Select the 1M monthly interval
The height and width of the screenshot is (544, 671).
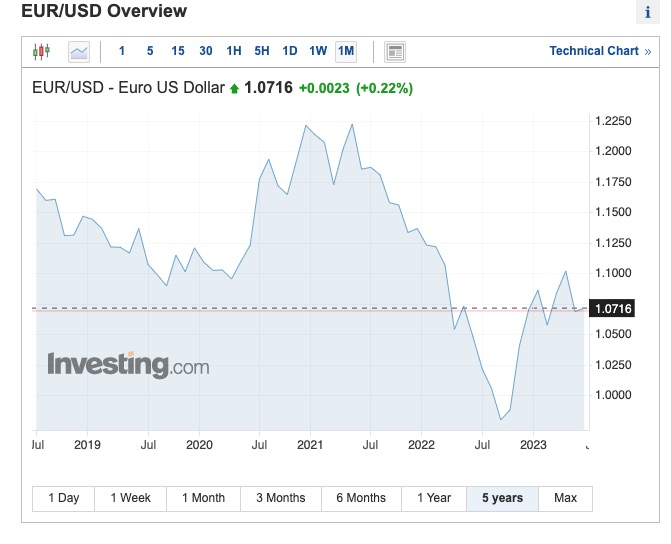(346, 51)
